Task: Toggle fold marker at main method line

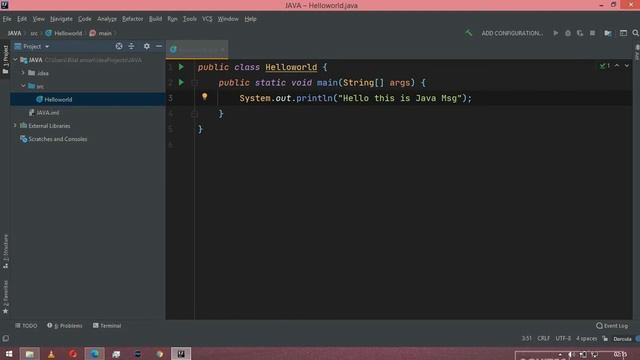Action: (194, 83)
